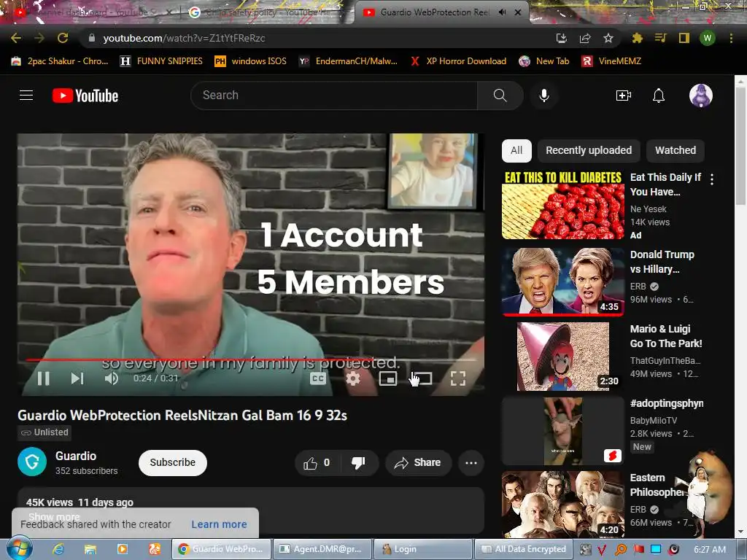
Task: Mute the Guardio tab audio icon
Action: click(502, 12)
